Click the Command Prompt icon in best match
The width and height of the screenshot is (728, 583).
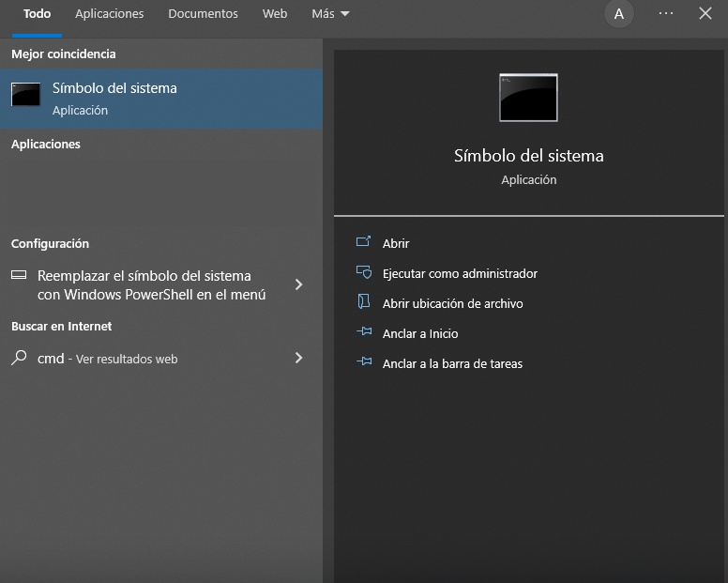25,94
